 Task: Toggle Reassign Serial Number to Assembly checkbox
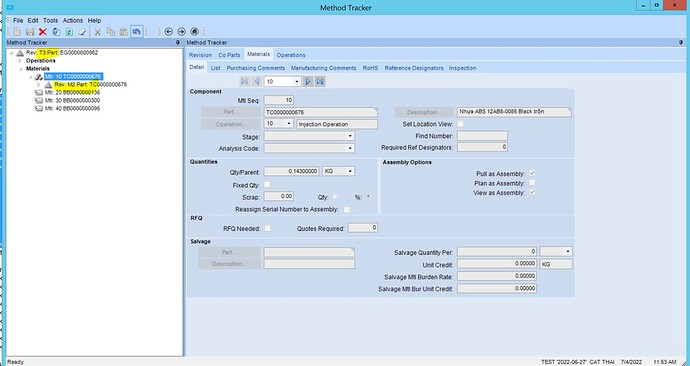(x=346, y=209)
